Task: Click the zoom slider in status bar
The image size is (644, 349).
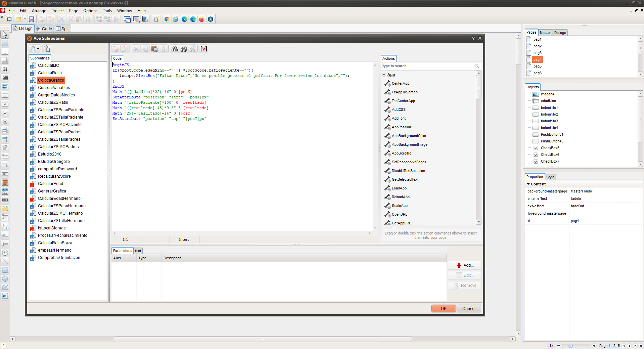Action: [x=576, y=346]
